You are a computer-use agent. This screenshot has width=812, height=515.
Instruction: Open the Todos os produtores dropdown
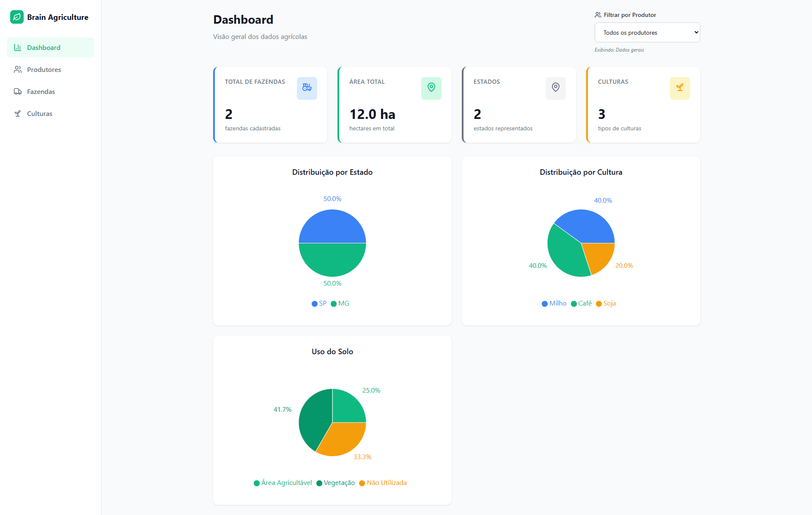coord(647,33)
